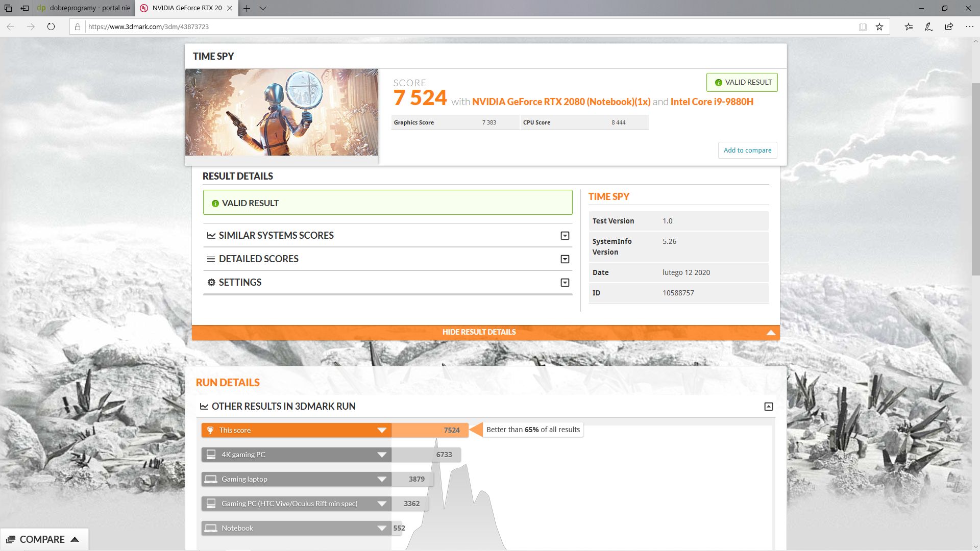Click the monitor icon for Gaming PC HTC Vive
This screenshot has width=980, height=551.
210,503
